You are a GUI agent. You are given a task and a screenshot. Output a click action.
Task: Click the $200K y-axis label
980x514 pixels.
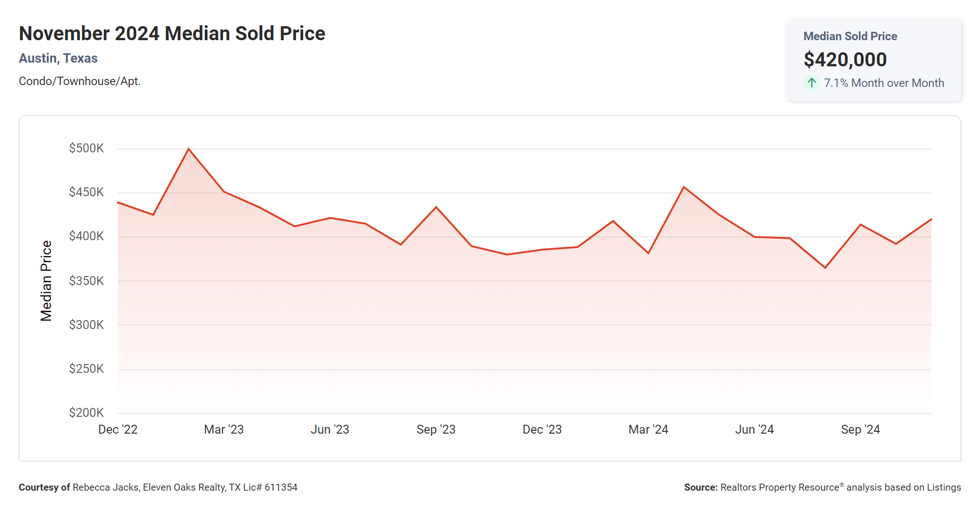pos(86,413)
